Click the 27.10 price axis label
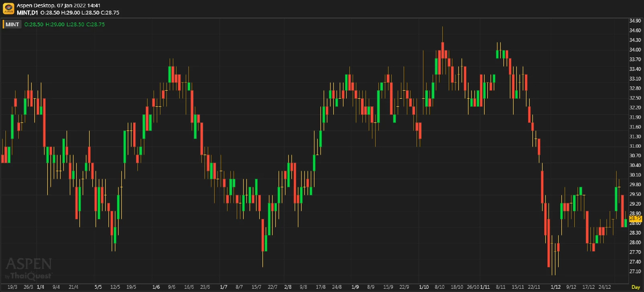This screenshot has width=644, height=292. (635, 271)
